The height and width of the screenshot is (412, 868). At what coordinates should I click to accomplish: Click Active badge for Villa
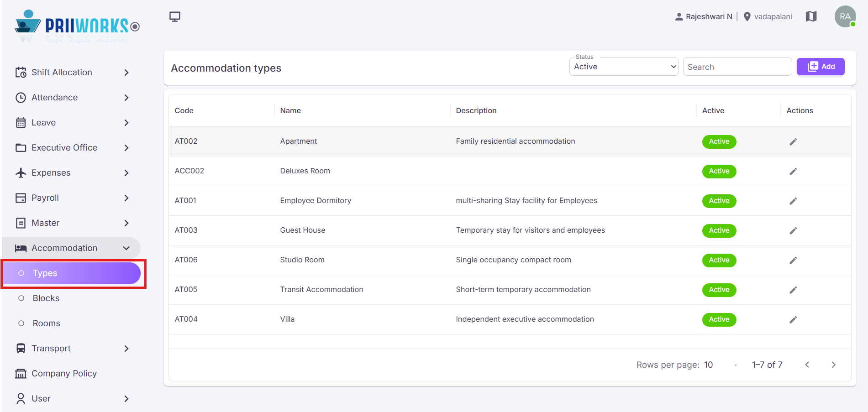[719, 320]
